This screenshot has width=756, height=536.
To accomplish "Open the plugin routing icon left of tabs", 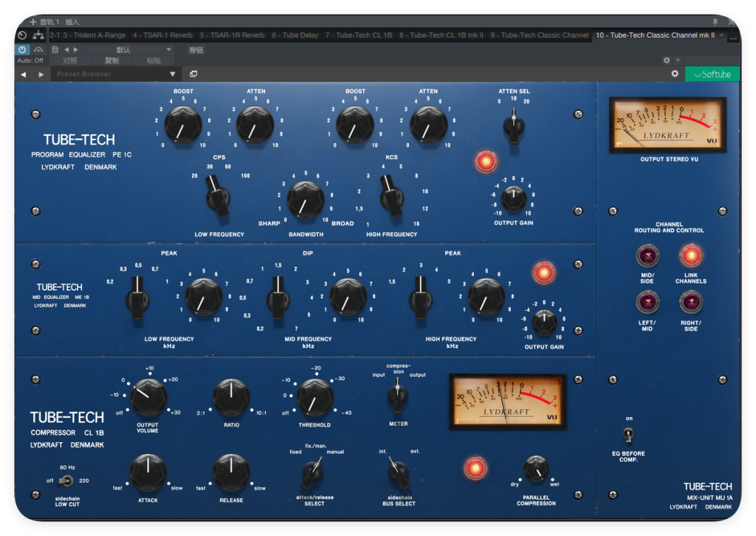I will [x=38, y=35].
